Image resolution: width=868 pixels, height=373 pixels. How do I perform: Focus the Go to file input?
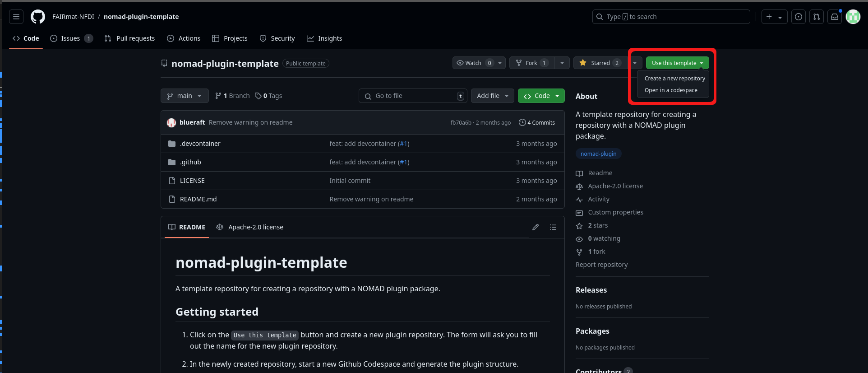click(413, 96)
